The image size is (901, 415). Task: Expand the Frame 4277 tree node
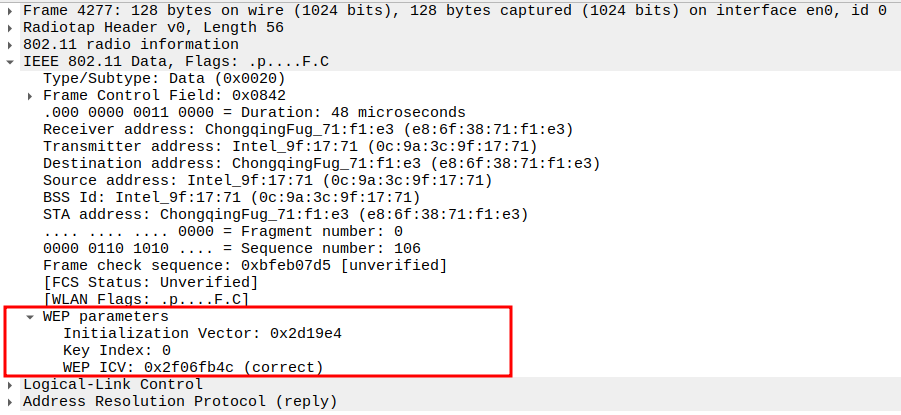pyautogui.click(x=11, y=10)
